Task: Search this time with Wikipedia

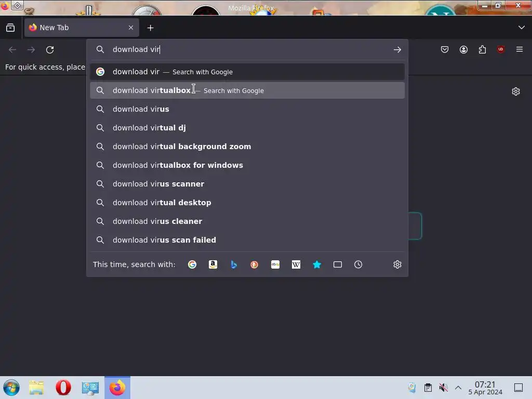Action: pyautogui.click(x=296, y=264)
